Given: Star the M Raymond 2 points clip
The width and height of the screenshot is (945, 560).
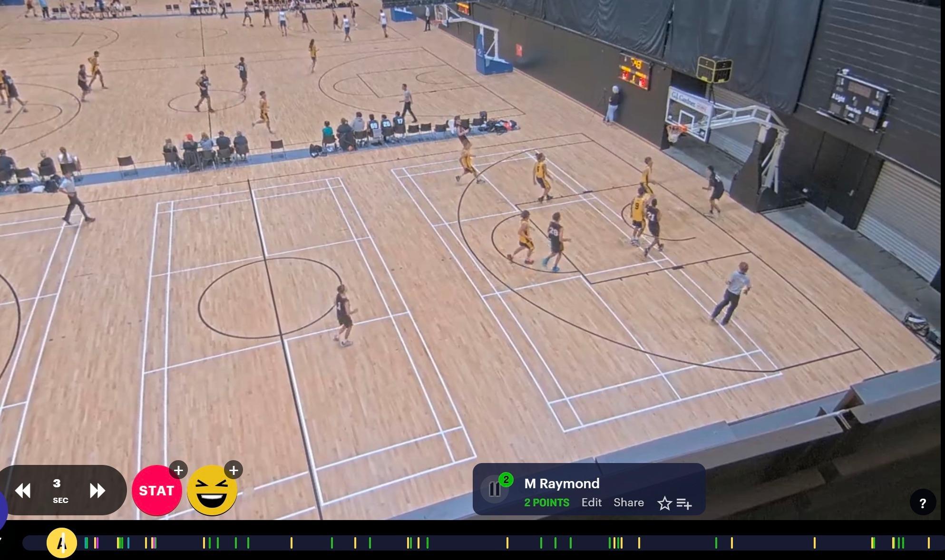Looking at the screenshot, I should [664, 503].
